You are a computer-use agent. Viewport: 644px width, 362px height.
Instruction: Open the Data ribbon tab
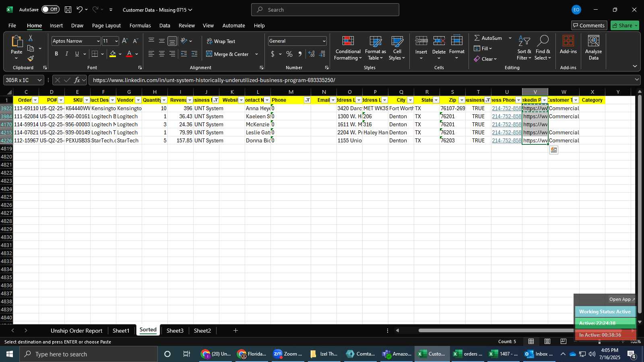[165, 25]
